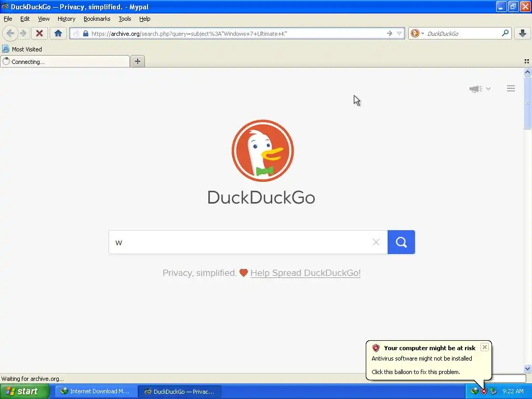Click the Most Visited bookmarks folder
Viewport: 532px width, 399px height.
pyautogui.click(x=22, y=49)
